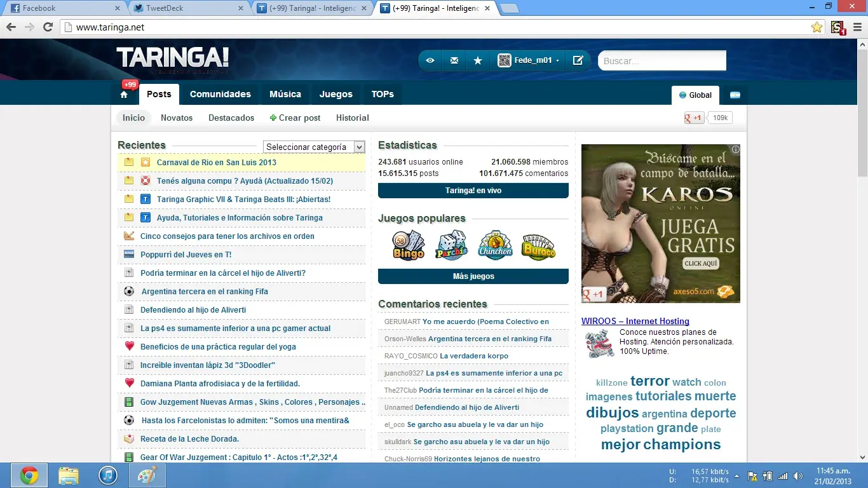This screenshot has height=488, width=868.
Task: Open post Tenés alguna compu ? Ayudá
Action: click(245, 180)
